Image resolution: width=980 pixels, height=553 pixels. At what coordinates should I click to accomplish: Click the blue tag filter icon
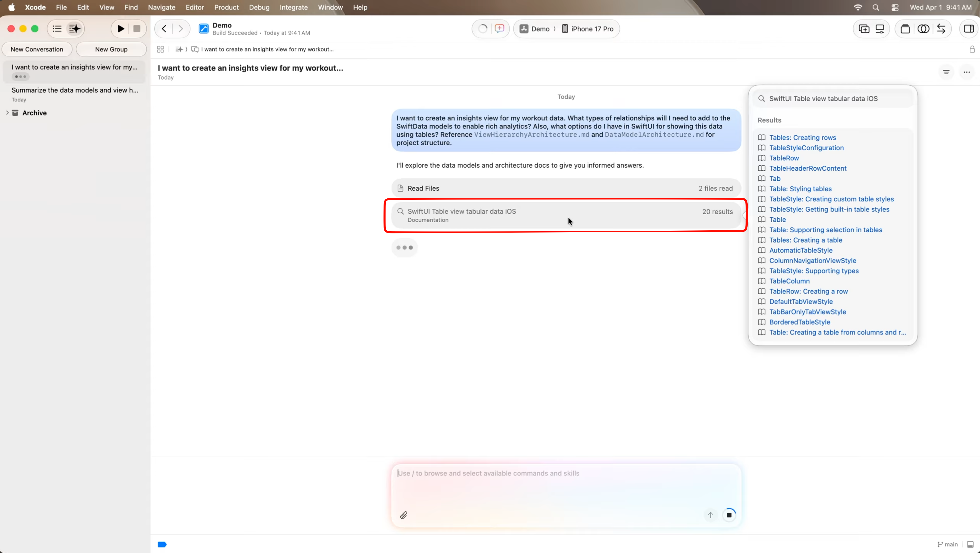click(162, 544)
